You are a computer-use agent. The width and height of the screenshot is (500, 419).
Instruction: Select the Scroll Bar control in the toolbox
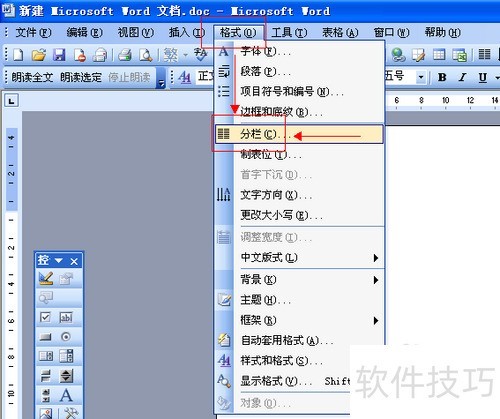(x=46, y=395)
